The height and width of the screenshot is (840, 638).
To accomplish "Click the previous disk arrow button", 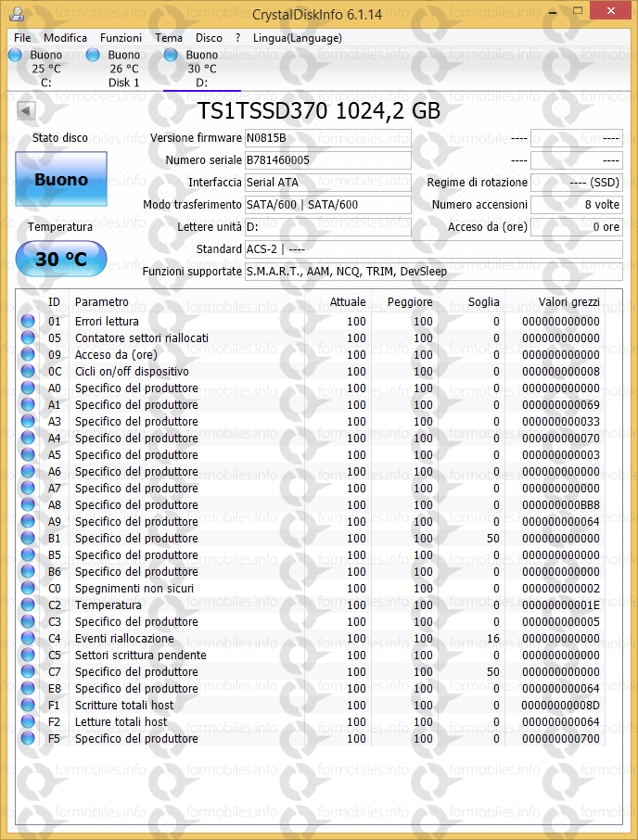I will [26, 111].
